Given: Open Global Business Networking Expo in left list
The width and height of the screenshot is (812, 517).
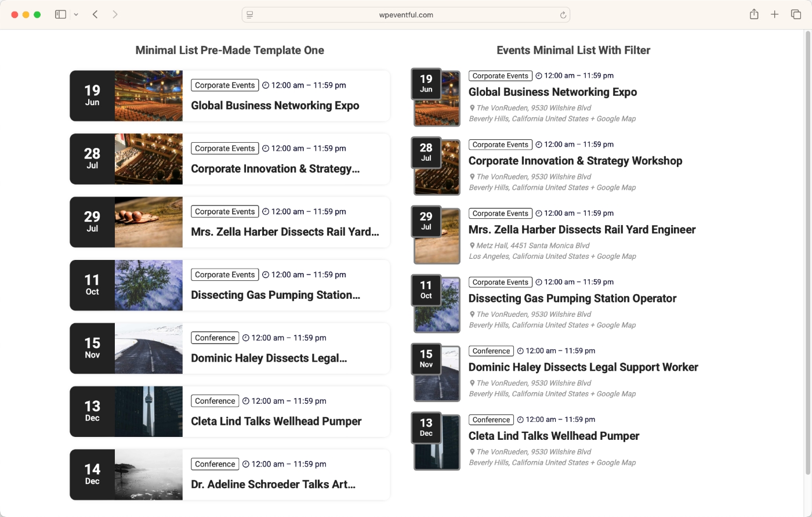Looking at the screenshot, I should pos(275,106).
